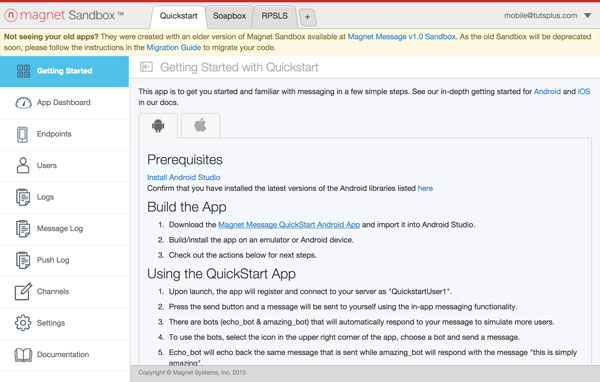Switch to the Quickstart app tab
Viewport: 600px width, 382px height.
(x=178, y=16)
